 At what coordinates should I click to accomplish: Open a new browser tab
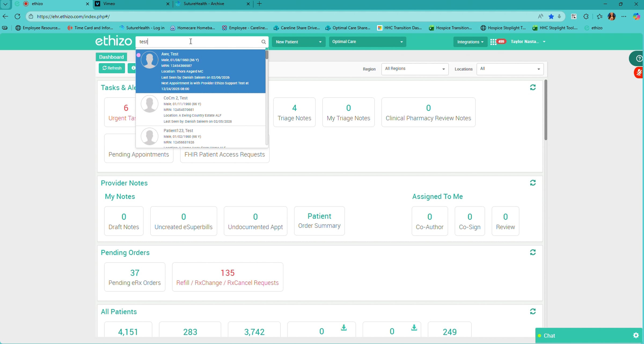pyautogui.click(x=259, y=4)
